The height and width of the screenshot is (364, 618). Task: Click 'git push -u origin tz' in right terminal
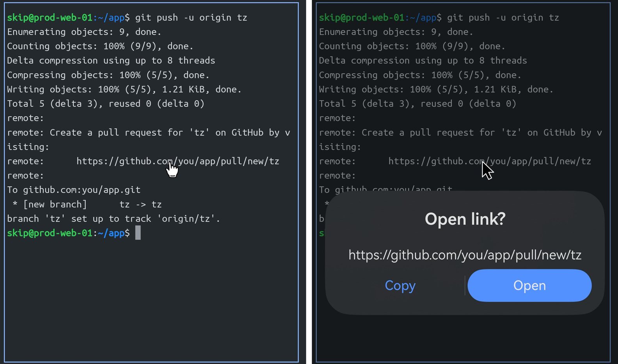[x=503, y=18]
